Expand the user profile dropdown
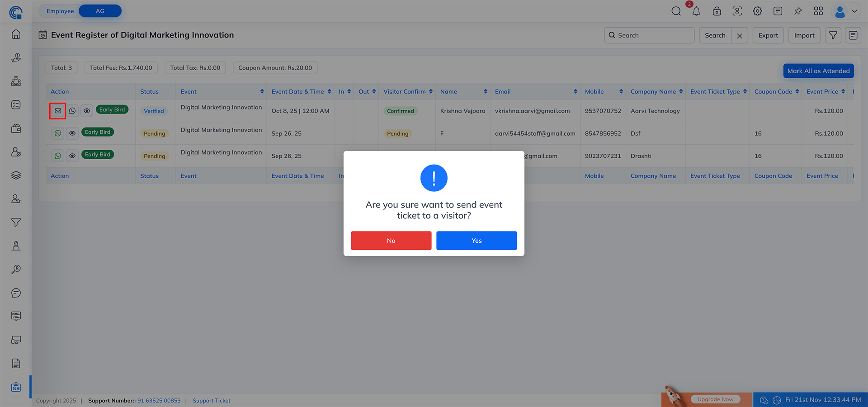Screen dimensions: 868x407 [846, 11]
